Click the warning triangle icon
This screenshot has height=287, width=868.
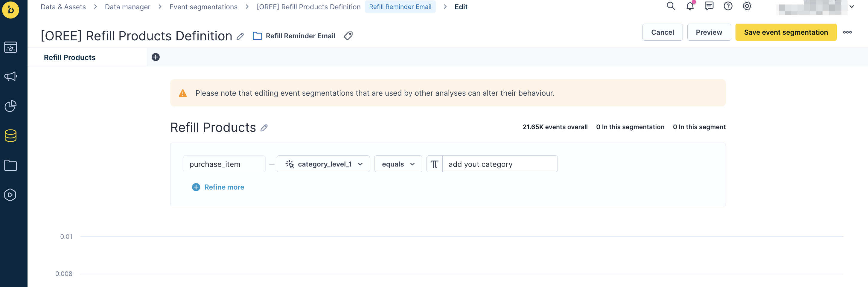tap(183, 93)
